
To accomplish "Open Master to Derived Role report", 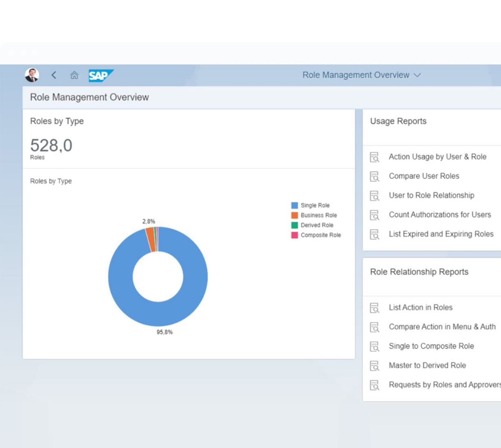I will point(427,365).
